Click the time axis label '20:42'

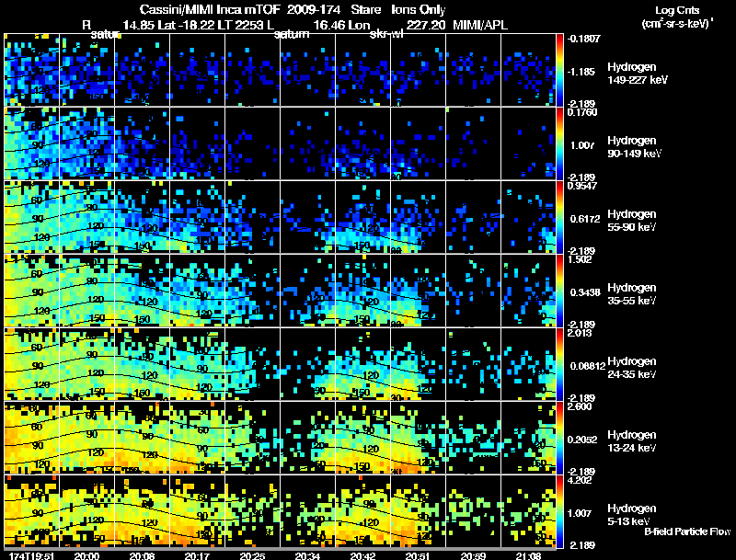(x=362, y=555)
